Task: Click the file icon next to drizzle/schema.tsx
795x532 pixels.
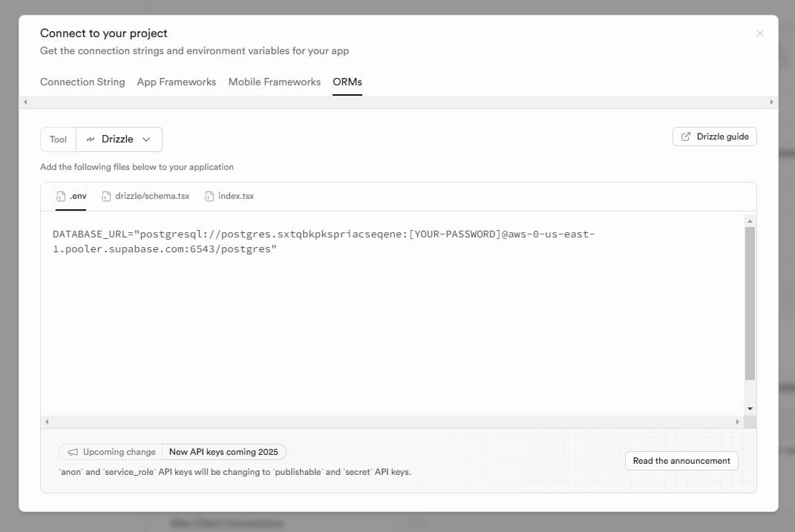Action: (106, 196)
